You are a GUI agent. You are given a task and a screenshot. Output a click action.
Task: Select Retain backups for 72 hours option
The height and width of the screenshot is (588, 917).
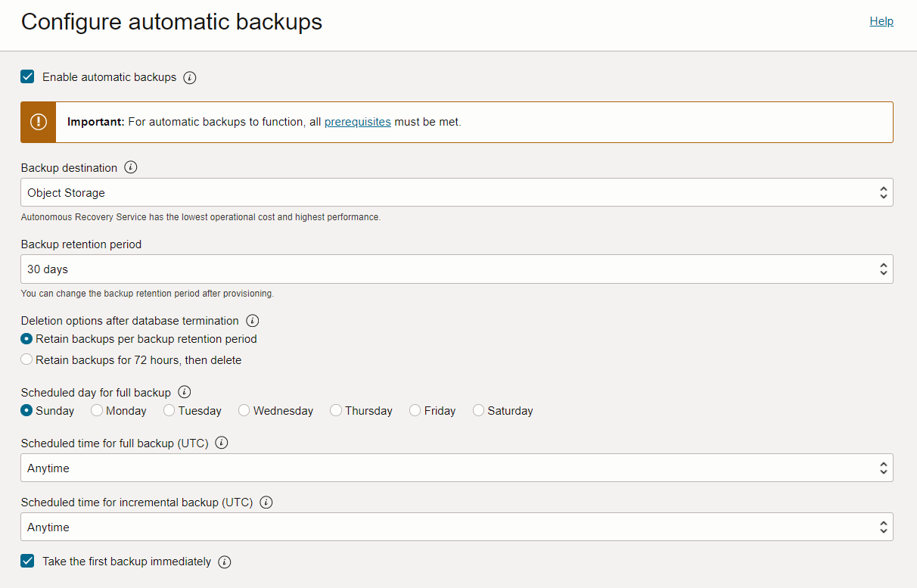pyautogui.click(x=27, y=360)
